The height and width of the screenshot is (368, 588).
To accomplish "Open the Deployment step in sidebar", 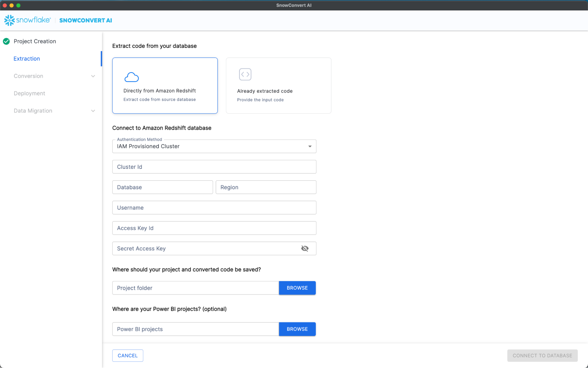I will (x=29, y=93).
